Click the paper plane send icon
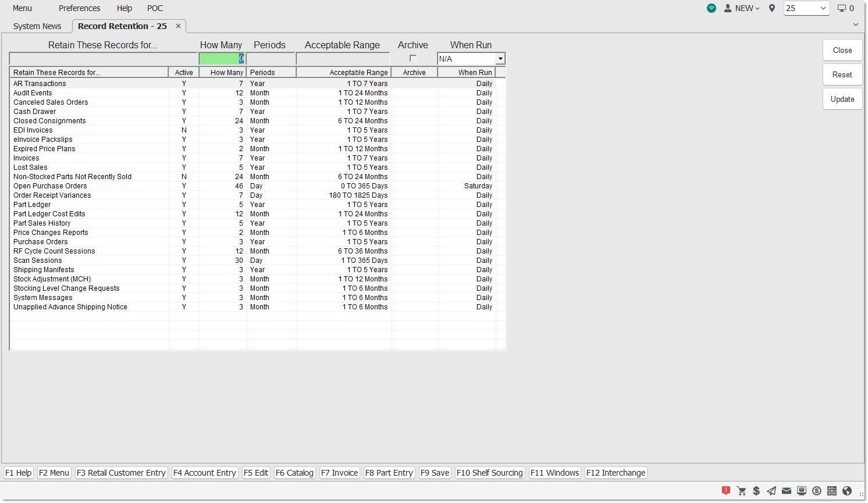 coord(771,491)
